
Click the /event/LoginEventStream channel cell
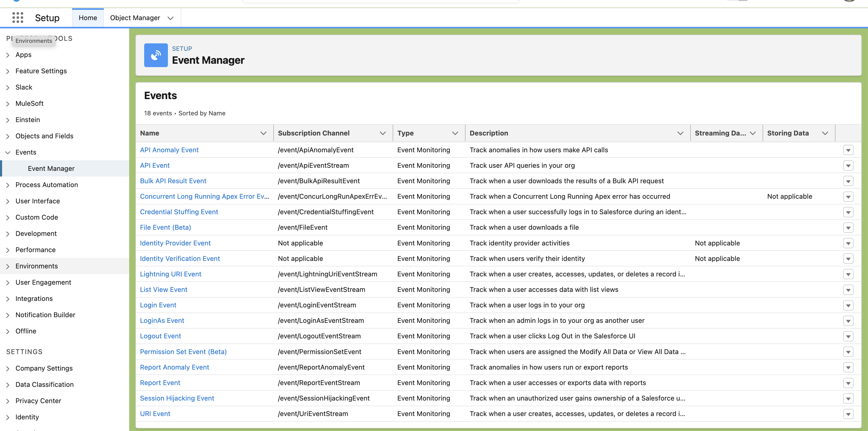point(317,305)
